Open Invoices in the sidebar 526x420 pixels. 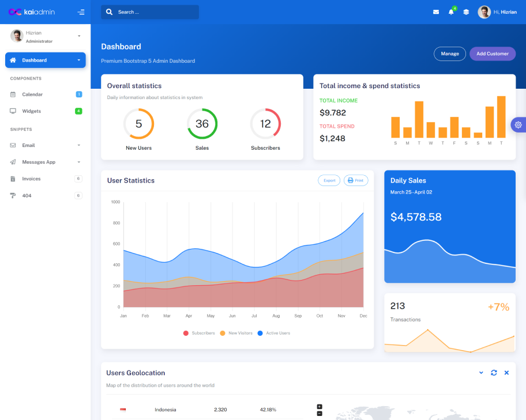31,179
